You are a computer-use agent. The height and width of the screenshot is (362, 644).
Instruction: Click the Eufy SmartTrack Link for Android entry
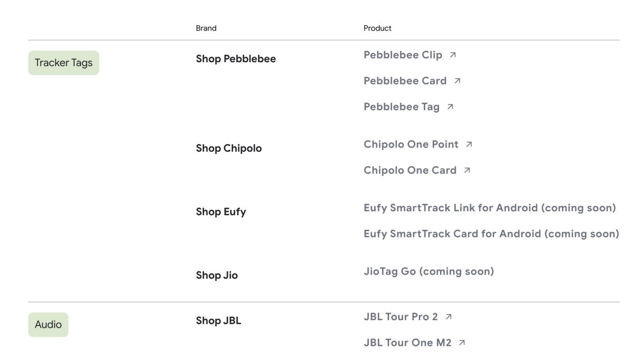[x=489, y=208]
